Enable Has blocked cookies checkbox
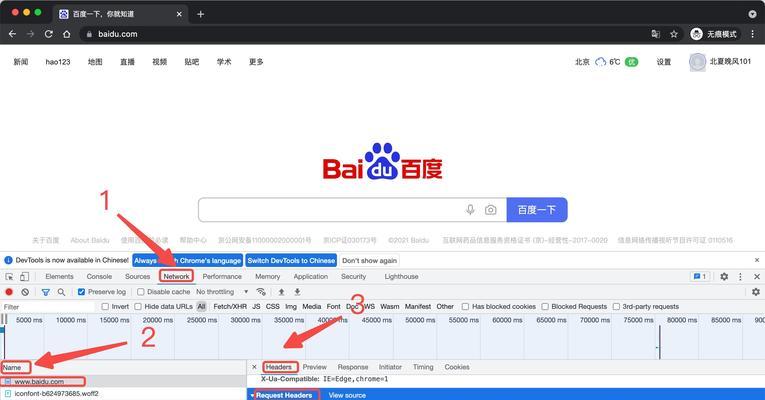The width and height of the screenshot is (765, 400). pyautogui.click(x=465, y=306)
